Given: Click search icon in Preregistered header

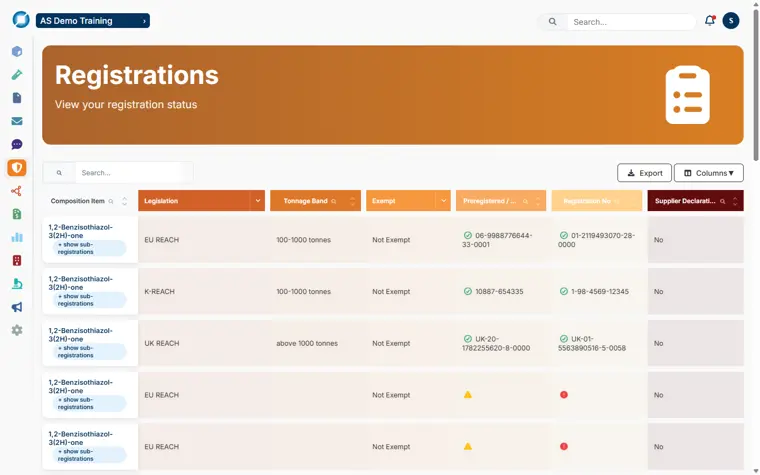Looking at the screenshot, I should click(x=525, y=201).
